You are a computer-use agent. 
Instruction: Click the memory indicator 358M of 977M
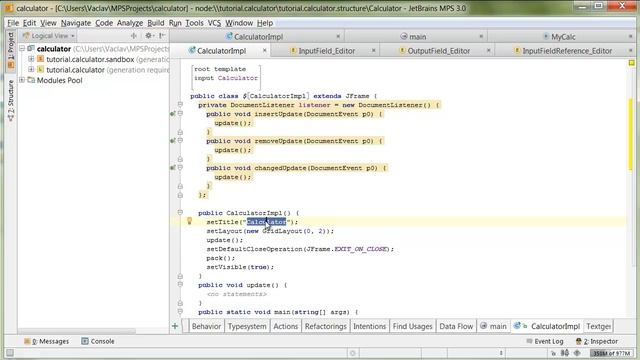(611, 353)
